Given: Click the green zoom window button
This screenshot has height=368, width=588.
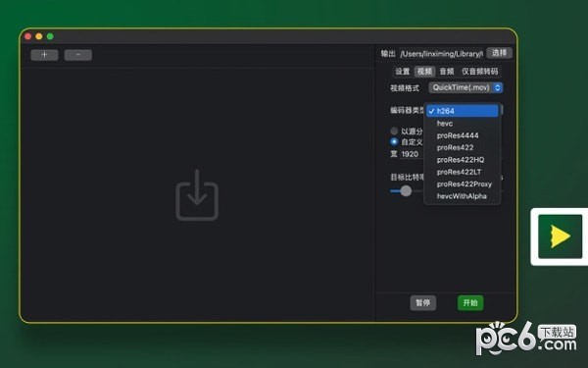Looking at the screenshot, I should point(50,36).
